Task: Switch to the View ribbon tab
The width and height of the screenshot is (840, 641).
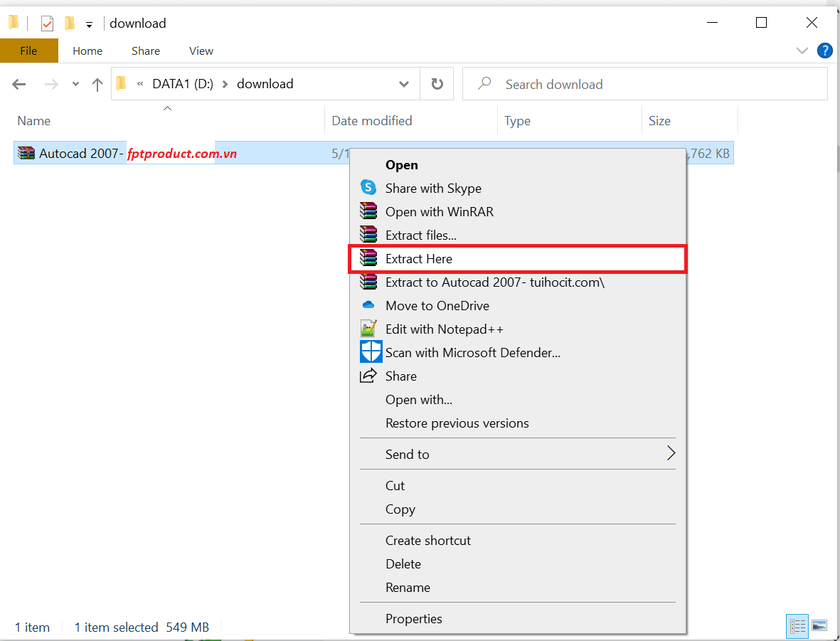Action: (201, 51)
